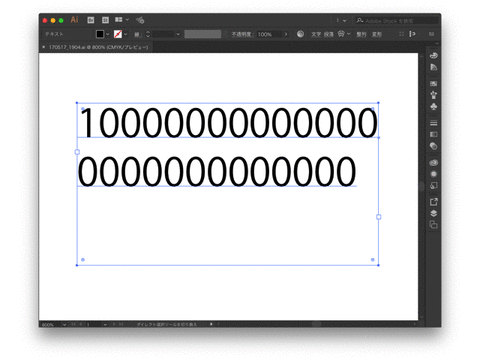Click the Adobe Stock search field

(396, 21)
